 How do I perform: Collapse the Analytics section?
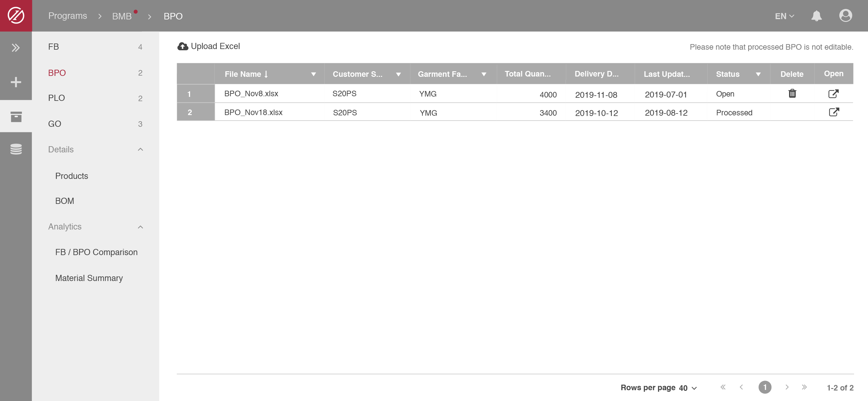(140, 227)
